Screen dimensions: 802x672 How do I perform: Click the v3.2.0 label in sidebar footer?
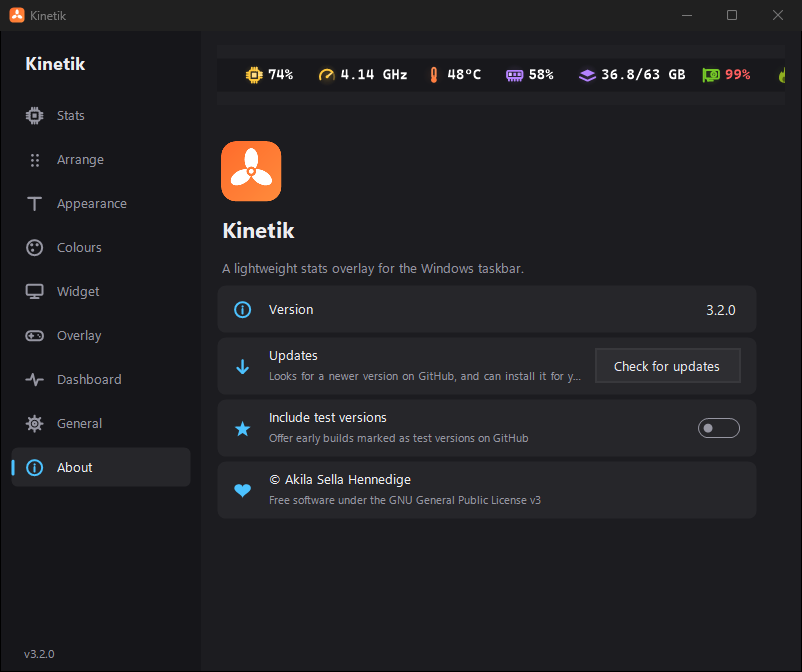[x=39, y=654]
